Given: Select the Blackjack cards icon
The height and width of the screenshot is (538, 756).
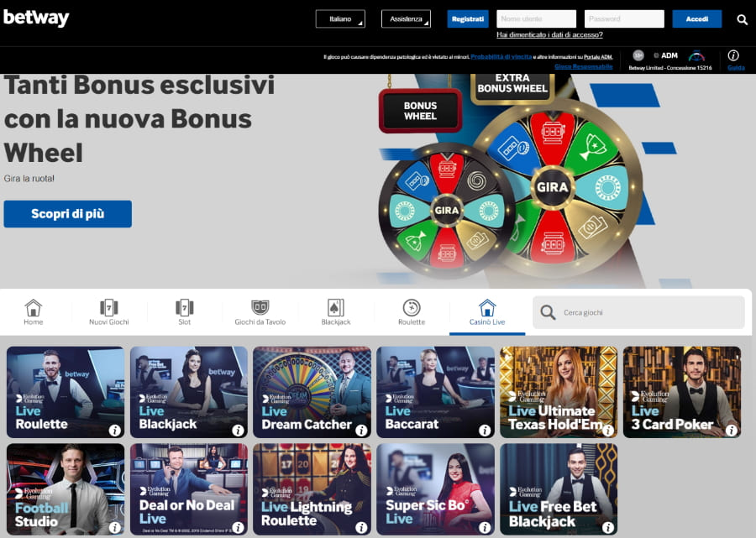Looking at the screenshot, I should click(335, 307).
